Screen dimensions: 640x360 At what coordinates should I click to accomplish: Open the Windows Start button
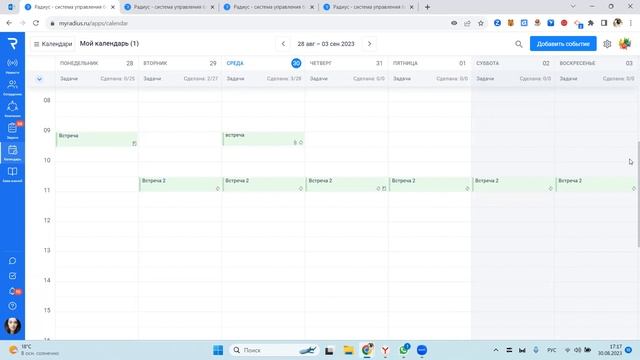218,350
